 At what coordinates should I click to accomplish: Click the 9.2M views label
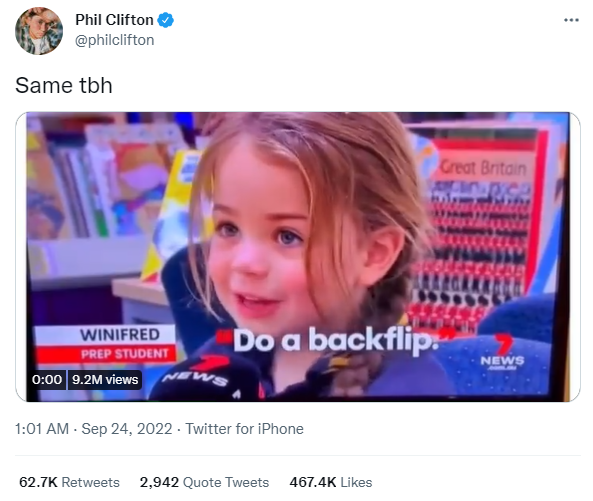[x=105, y=380]
